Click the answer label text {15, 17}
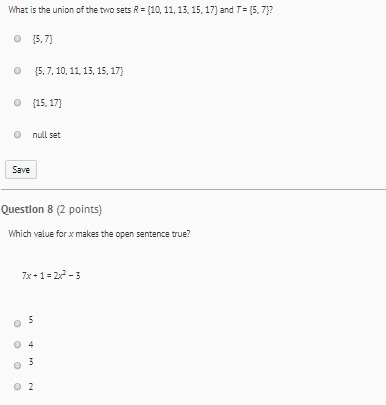 click(47, 103)
